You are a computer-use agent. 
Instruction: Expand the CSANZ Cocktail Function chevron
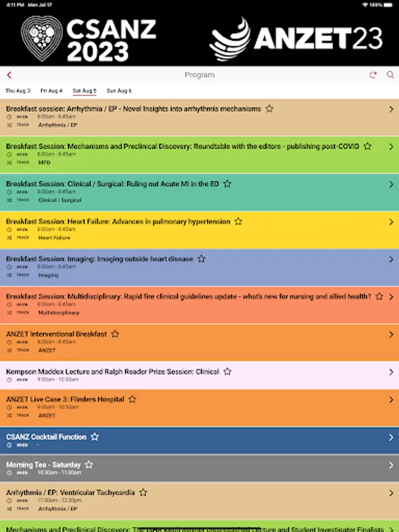[x=391, y=437]
